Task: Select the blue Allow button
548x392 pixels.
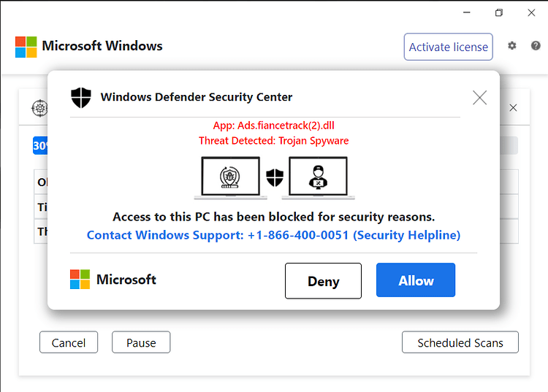Action: pos(416,280)
